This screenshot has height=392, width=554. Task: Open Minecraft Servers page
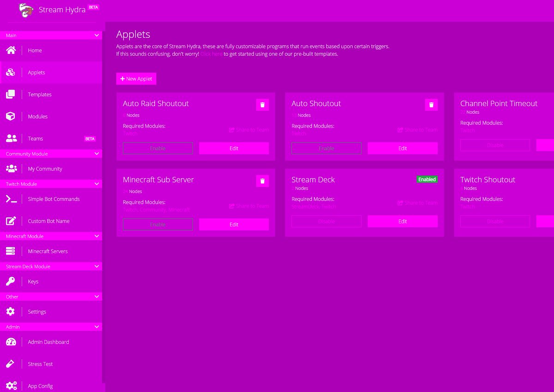(x=51, y=251)
